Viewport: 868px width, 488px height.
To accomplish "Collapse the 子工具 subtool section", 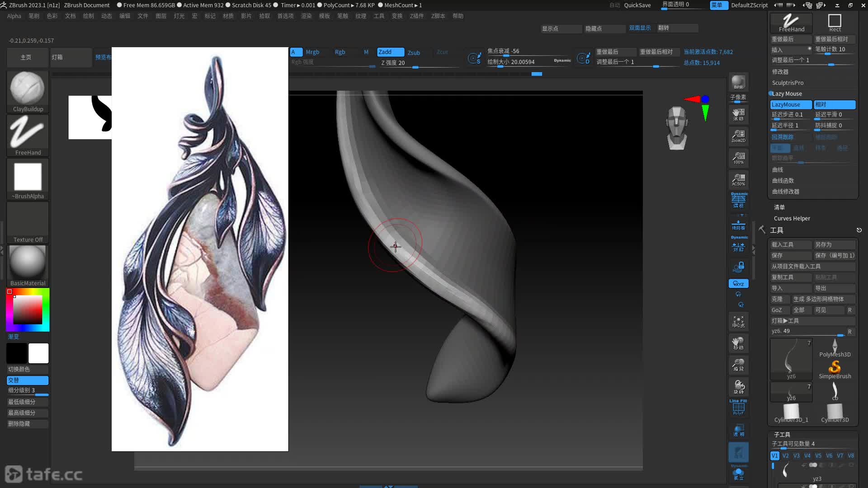I will [782, 435].
